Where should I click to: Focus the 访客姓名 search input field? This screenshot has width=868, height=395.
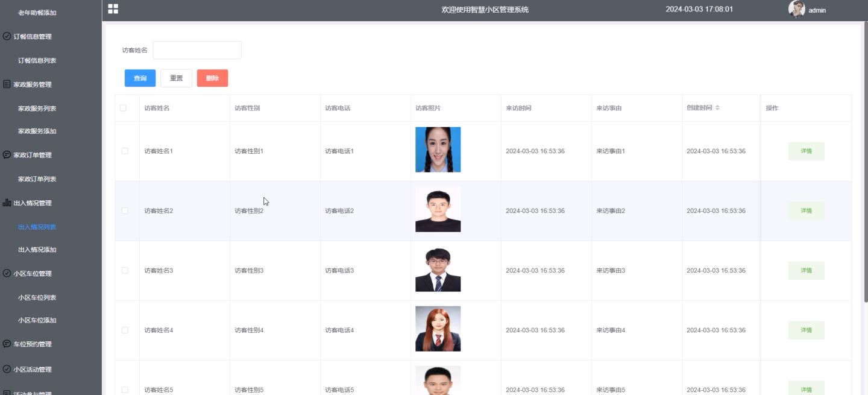point(197,50)
